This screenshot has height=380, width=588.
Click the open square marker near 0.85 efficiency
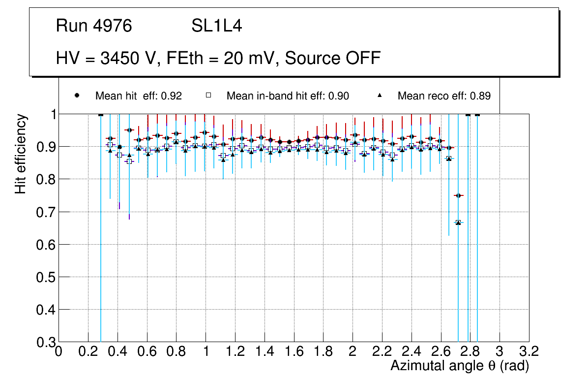[x=129, y=161]
